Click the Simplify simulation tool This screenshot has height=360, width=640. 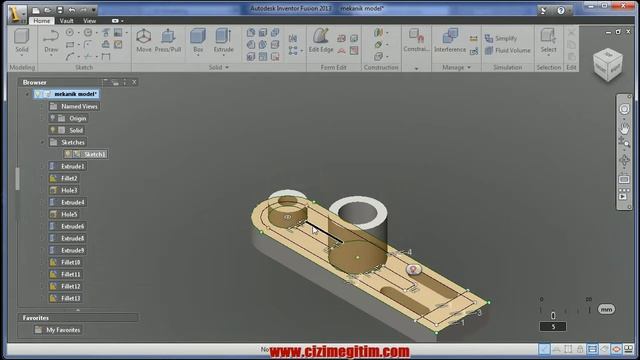coord(501,38)
